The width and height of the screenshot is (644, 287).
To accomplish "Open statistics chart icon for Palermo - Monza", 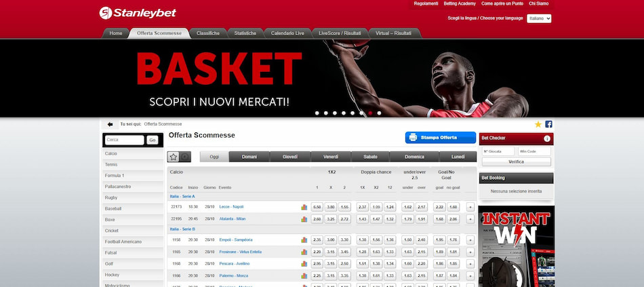I will (x=304, y=276).
